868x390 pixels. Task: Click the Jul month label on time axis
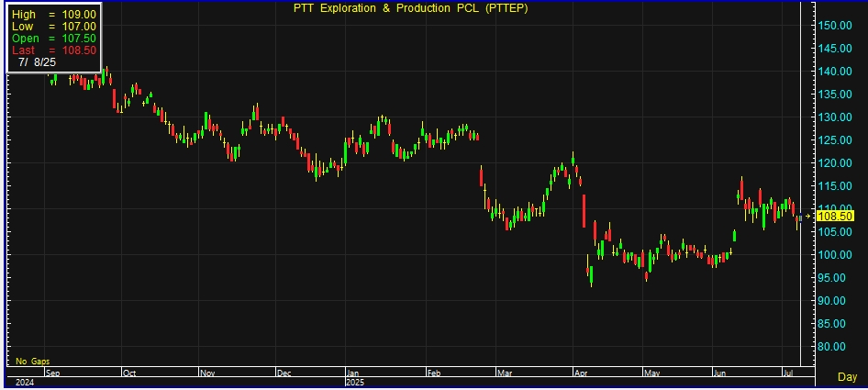coord(788,373)
